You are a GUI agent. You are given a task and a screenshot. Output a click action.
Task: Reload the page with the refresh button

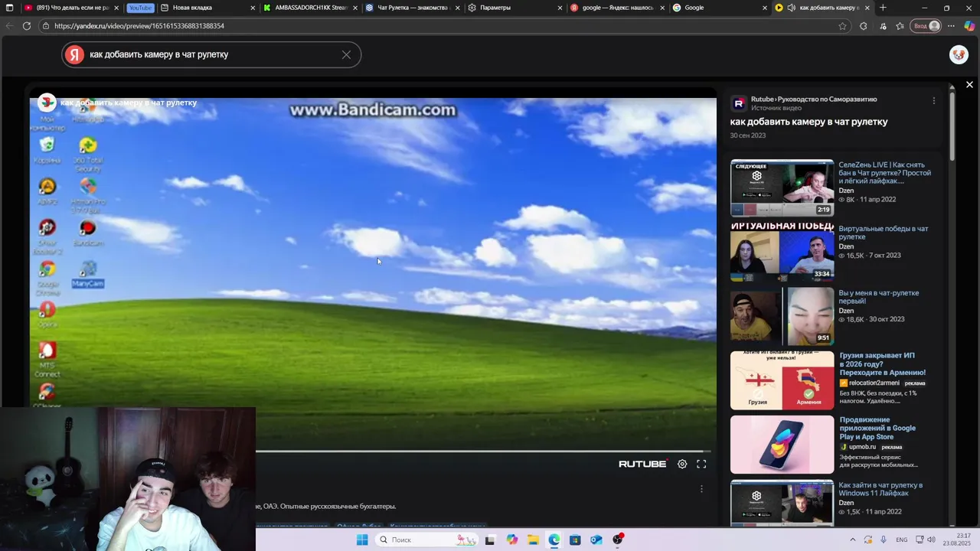click(x=27, y=26)
